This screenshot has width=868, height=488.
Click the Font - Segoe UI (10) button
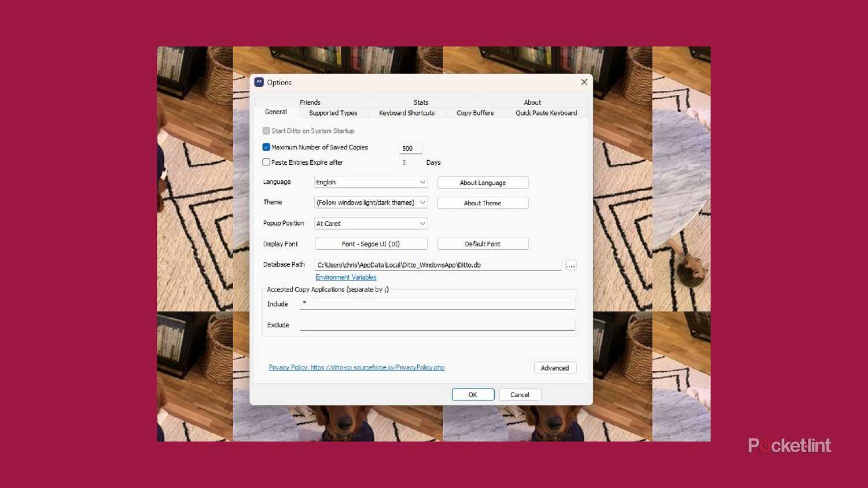(370, 244)
